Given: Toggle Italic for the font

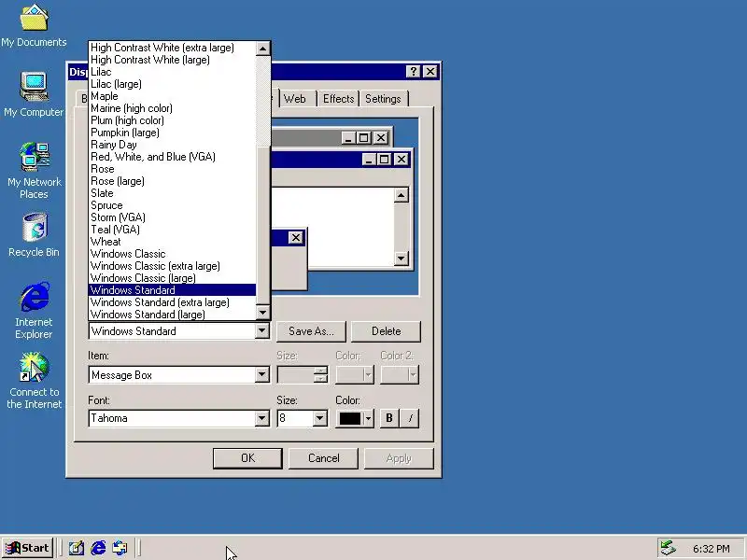Looking at the screenshot, I should click(x=410, y=418).
